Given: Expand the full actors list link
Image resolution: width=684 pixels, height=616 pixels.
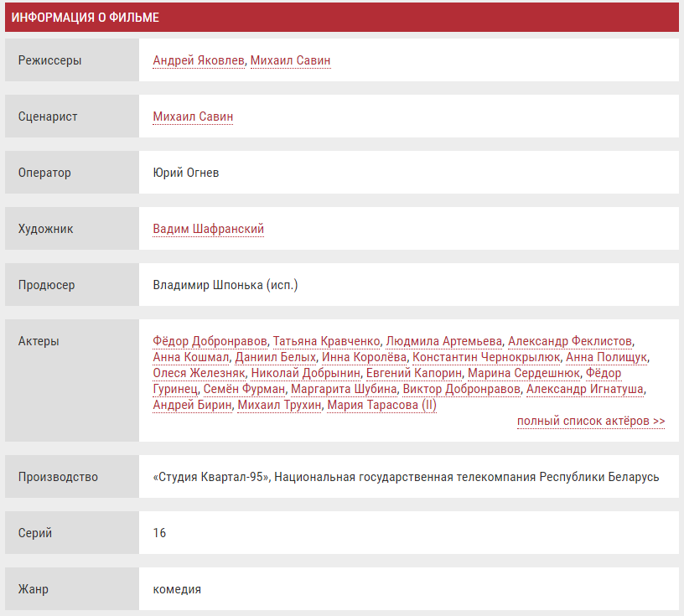Looking at the screenshot, I should click(x=591, y=421).
